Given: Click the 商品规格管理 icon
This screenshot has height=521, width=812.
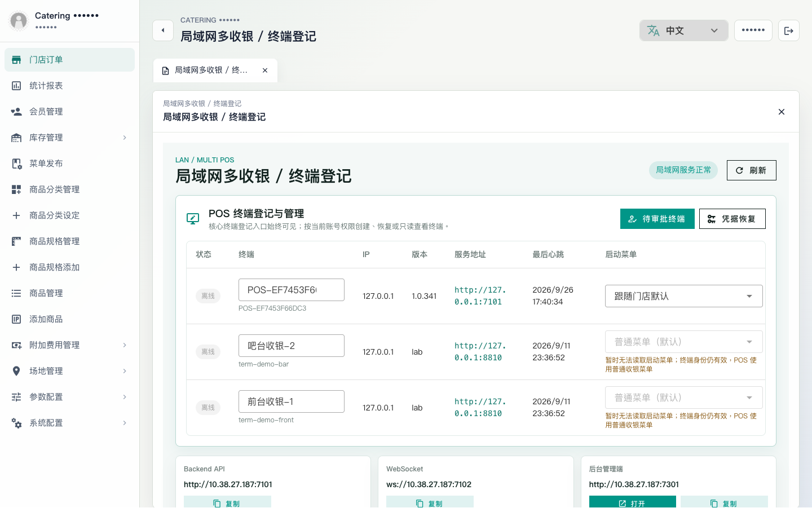Looking at the screenshot, I should [16, 241].
